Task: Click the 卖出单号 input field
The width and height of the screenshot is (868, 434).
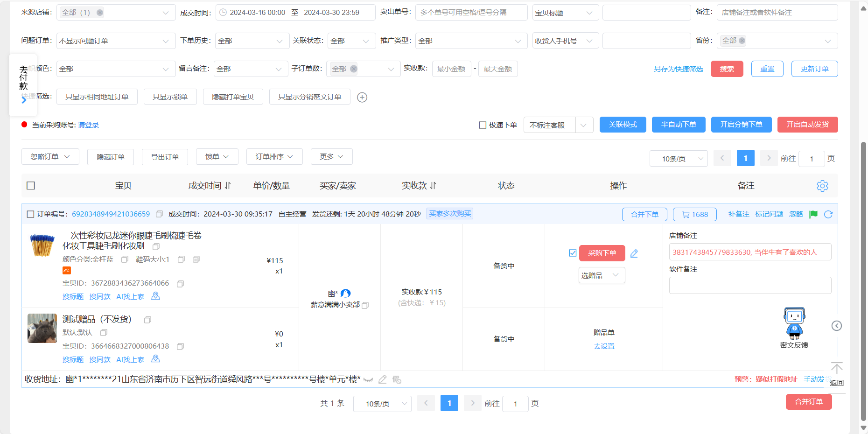Action: point(471,13)
